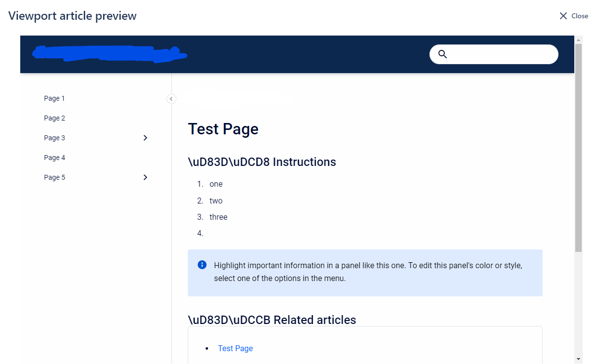598x364 pixels.
Task: Click the 'Viewport article preview' title
Action: pos(72,15)
